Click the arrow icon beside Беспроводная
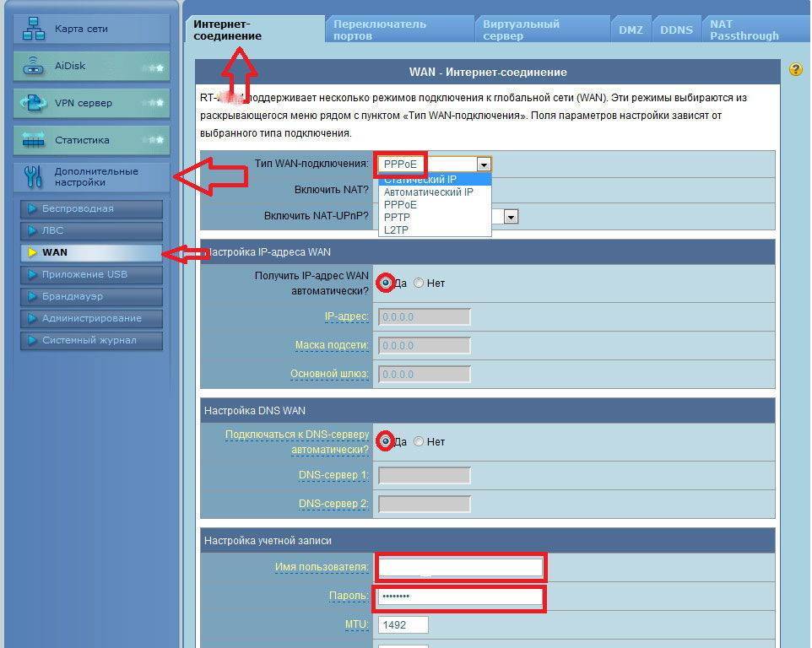The height and width of the screenshot is (648, 812). coord(32,208)
